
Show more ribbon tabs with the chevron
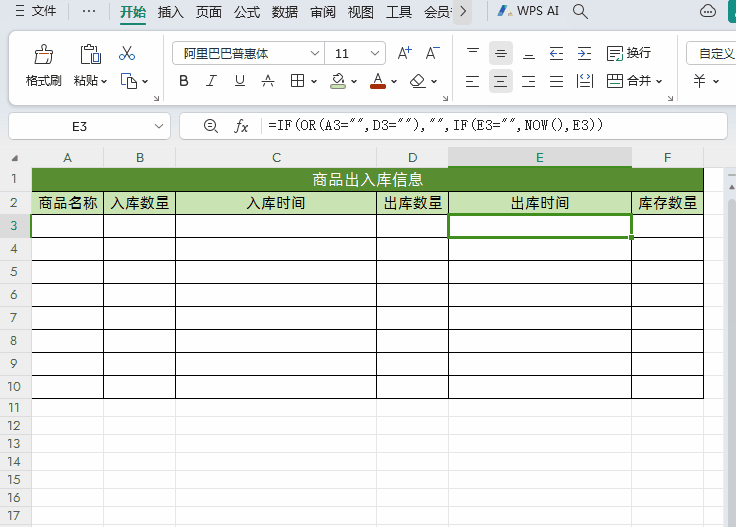(x=463, y=11)
